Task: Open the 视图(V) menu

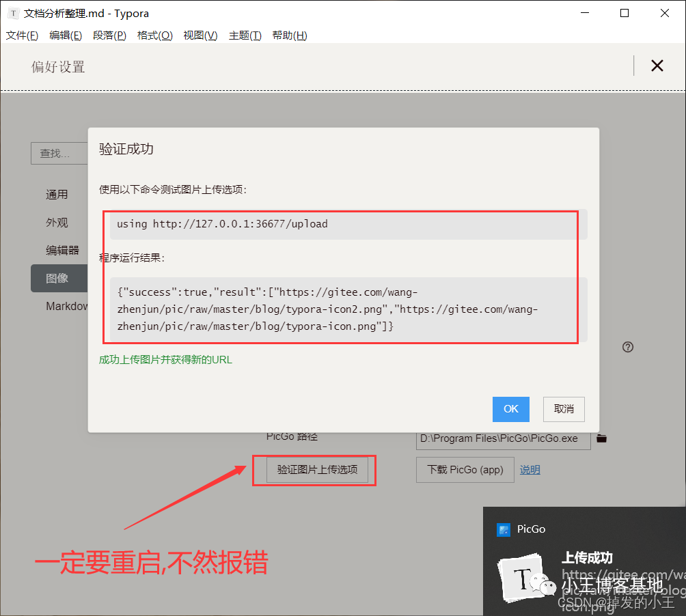Action: [x=200, y=36]
